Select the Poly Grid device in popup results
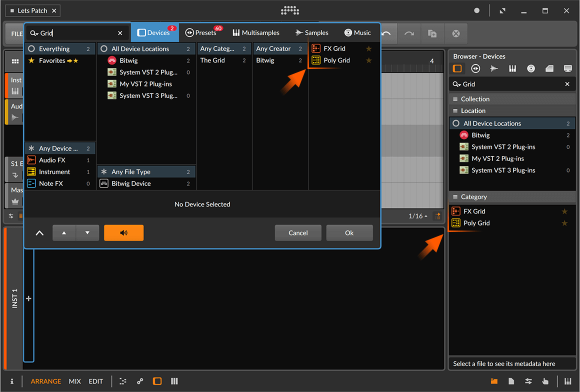This screenshot has width=580, height=392. click(336, 60)
